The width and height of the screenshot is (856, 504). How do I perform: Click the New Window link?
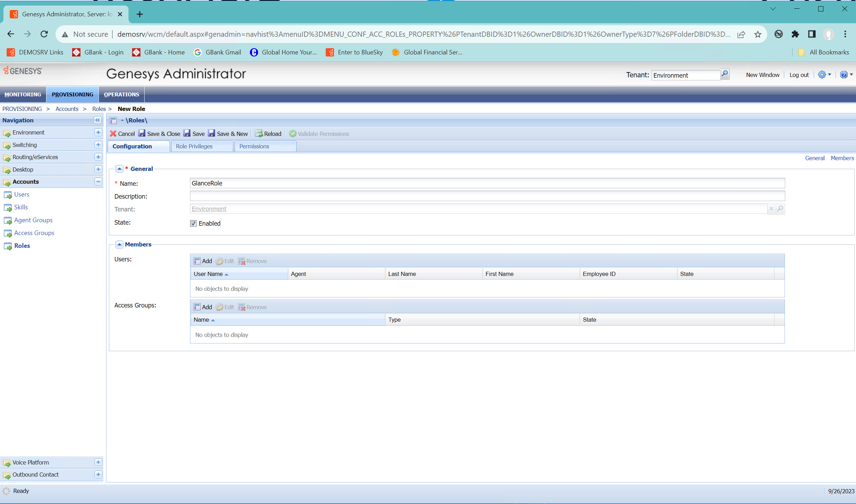point(762,75)
